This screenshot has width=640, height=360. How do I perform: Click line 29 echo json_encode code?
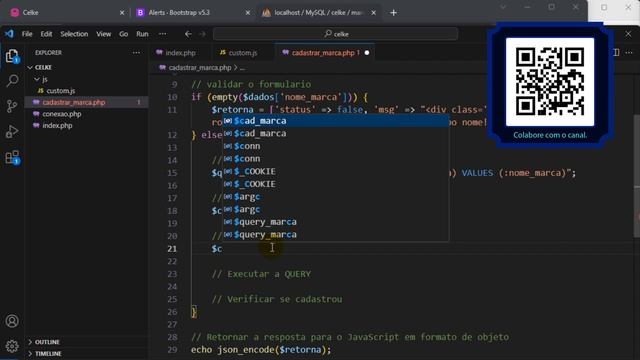coord(261,350)
